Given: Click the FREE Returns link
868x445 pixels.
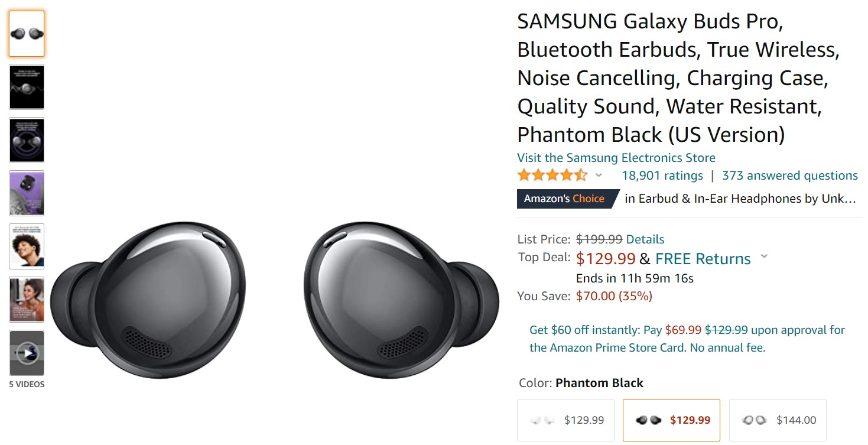Looking at the screenshot, I should click(x=703, y=259).
